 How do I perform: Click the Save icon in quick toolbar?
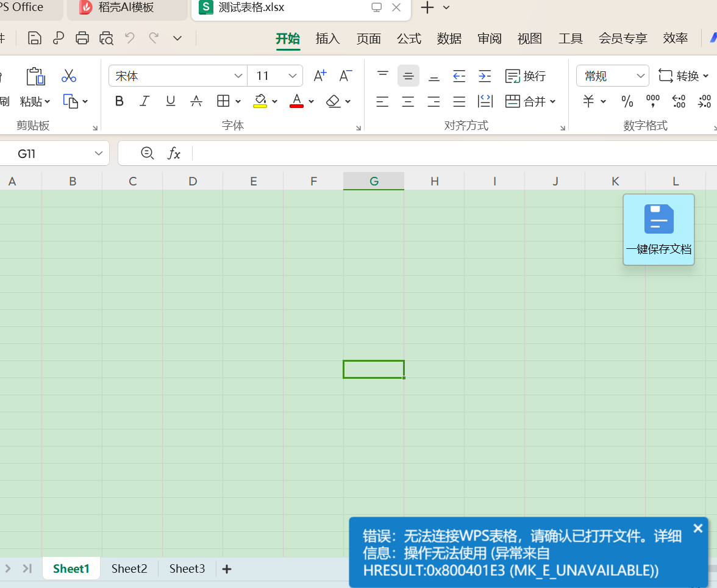(35, 38)
